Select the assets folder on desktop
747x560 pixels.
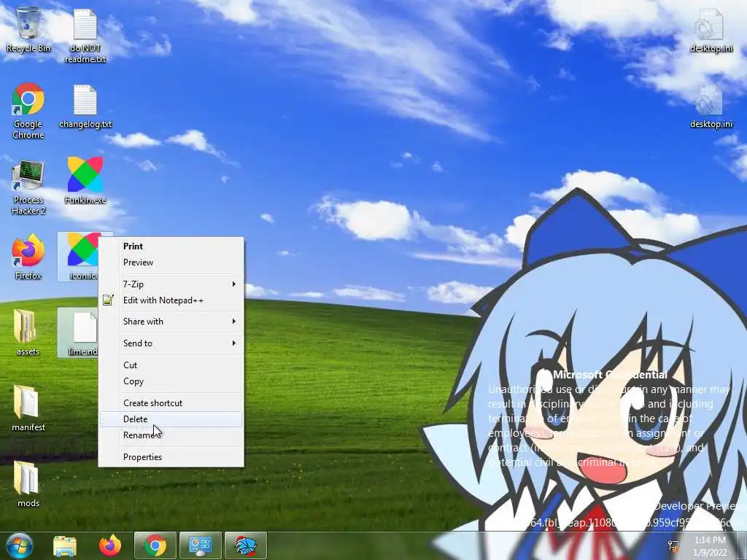28,332
